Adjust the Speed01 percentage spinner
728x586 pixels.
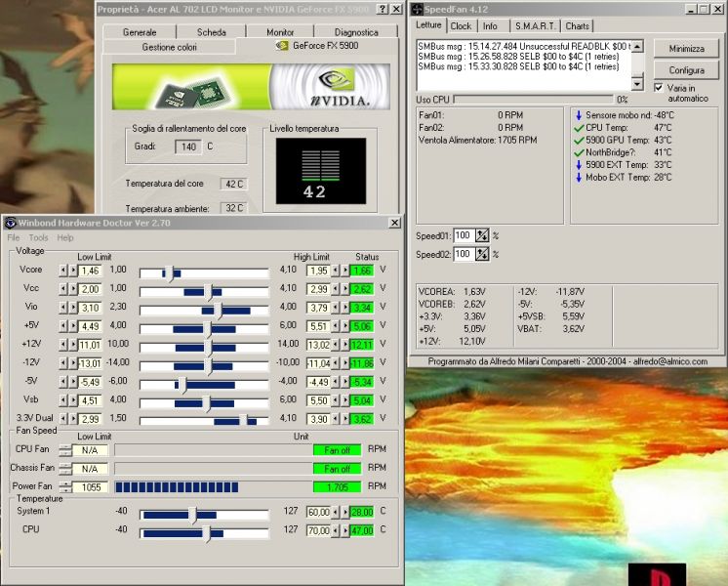[x=482, y=235]
